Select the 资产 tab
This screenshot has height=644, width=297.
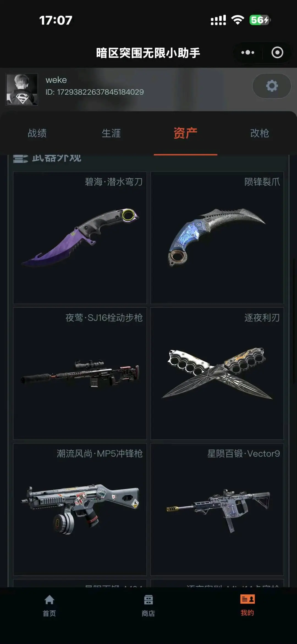pos(185,133)
